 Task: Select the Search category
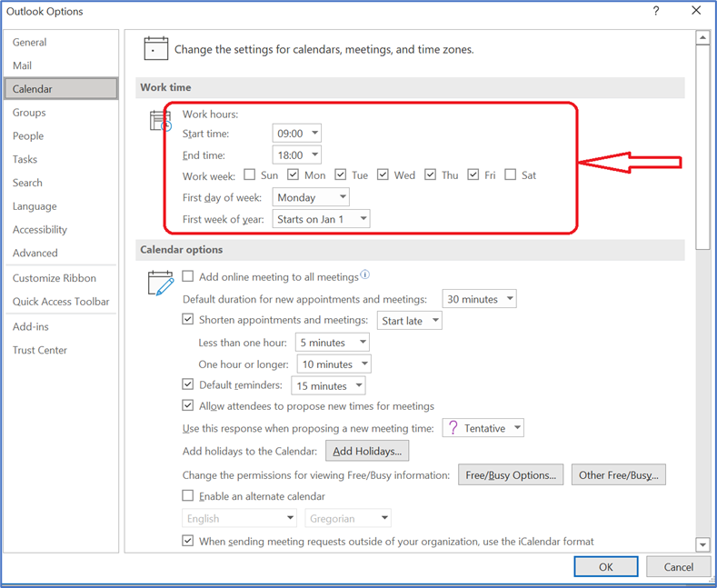pyautogui.click(x=61, y=183)
